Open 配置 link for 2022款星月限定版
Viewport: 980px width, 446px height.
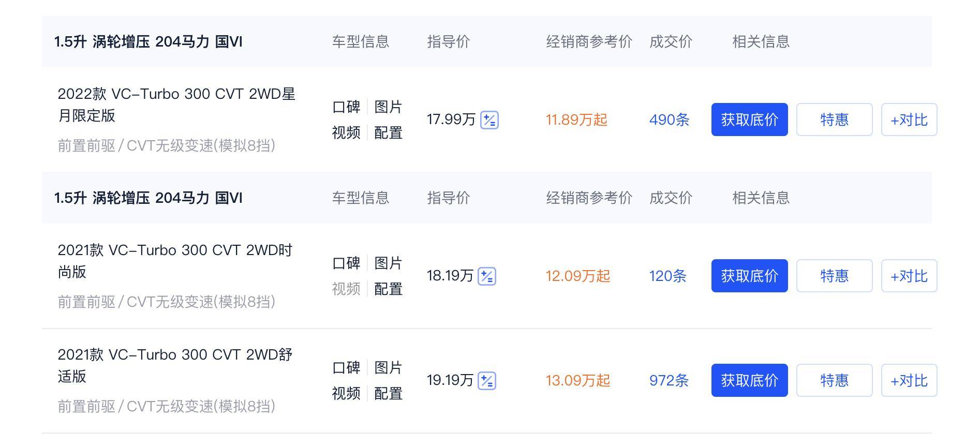388,133
